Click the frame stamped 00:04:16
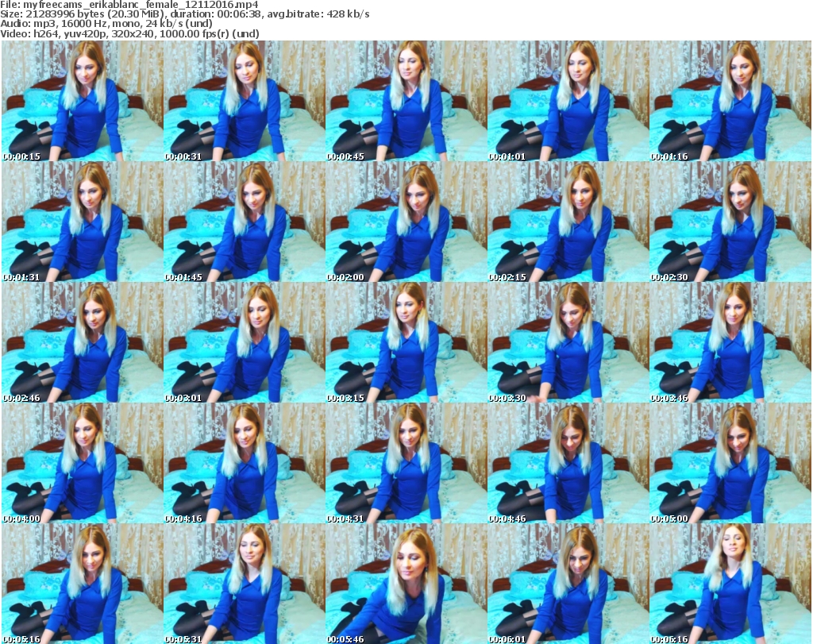The height and width of the screenshot is (644, 813). coord(245,463)
